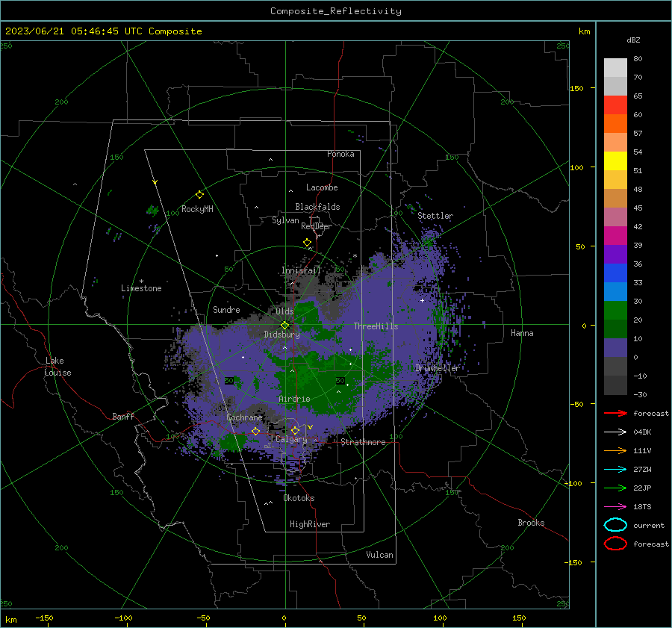Click the Hanna town label

tap(522, 333)
